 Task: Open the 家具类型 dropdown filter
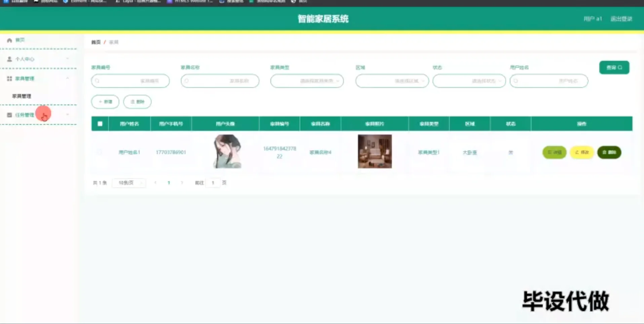click(x=306, y=81)
